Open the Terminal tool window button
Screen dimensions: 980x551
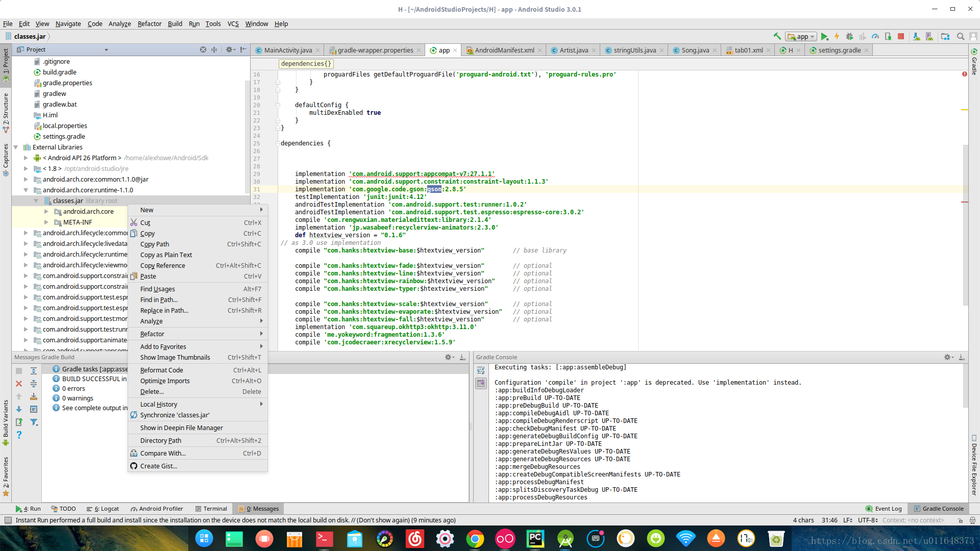click(x=211, y=509)
